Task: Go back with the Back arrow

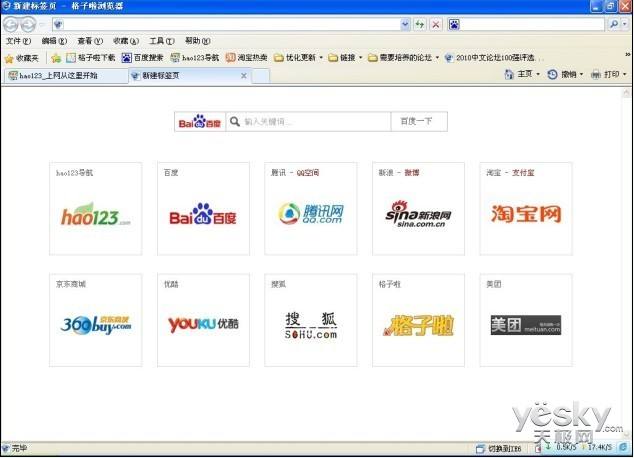Action: click(11, 25)
